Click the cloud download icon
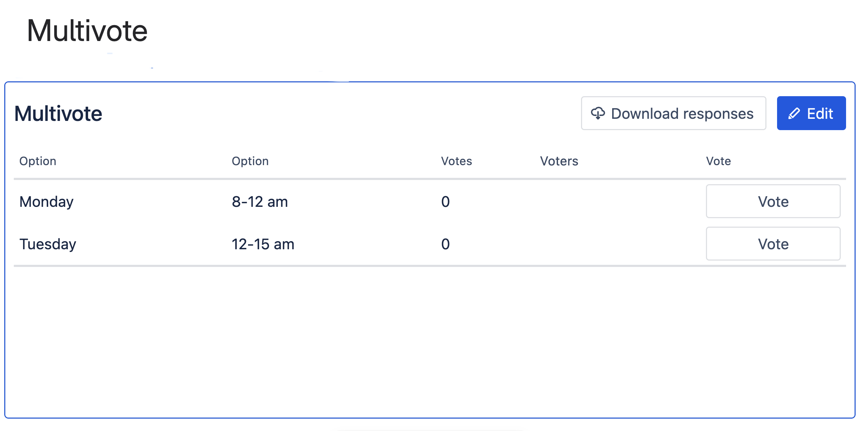This screenshot has height=431, width=868. tap(598, 113)
